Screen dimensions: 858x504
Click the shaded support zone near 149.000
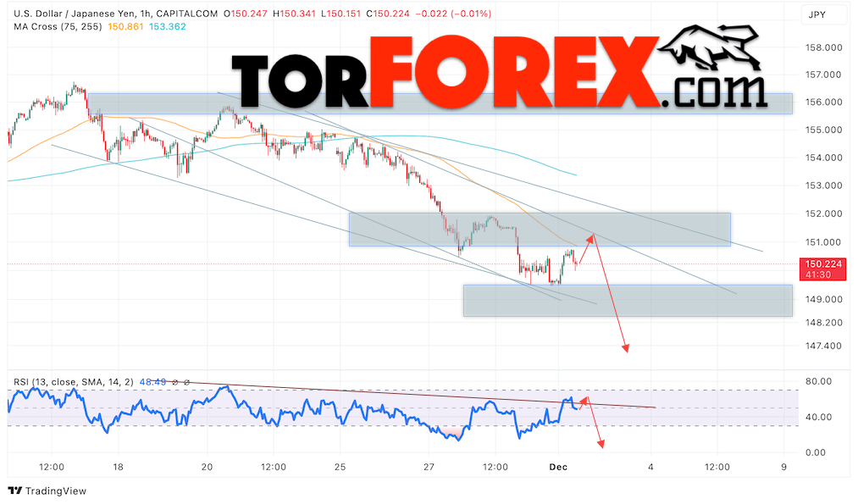[628, 301]
